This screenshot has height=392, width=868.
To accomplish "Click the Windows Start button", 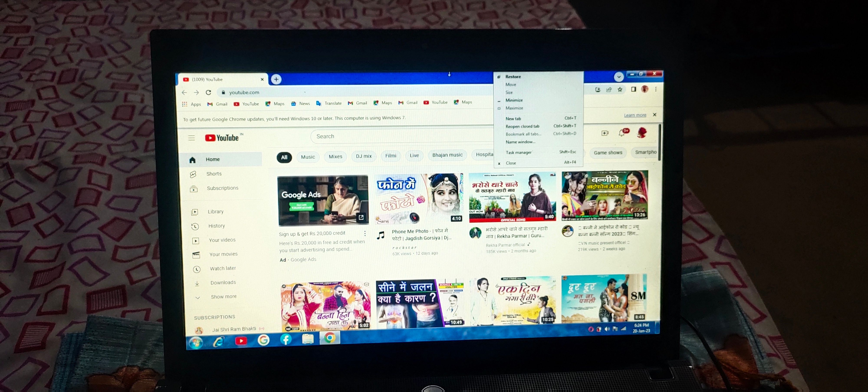I will 196,343.
